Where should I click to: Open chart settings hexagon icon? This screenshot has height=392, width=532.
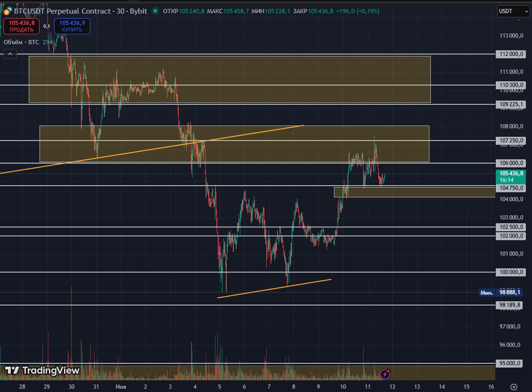(514, 386)
